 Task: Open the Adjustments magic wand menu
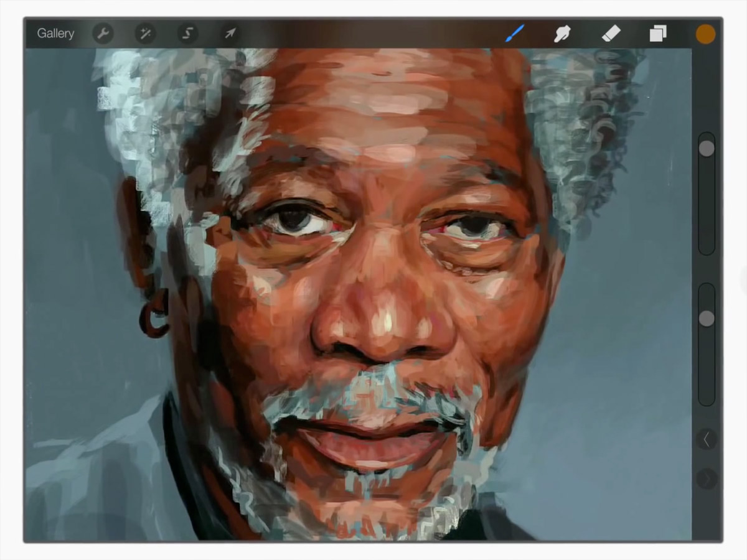tap(146, 34)
